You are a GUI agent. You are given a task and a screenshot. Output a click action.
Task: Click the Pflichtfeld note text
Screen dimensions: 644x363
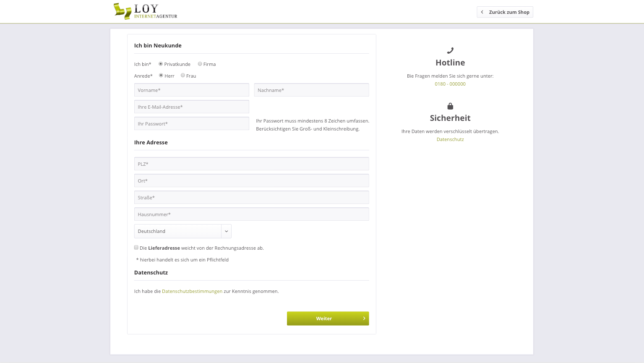183,260
